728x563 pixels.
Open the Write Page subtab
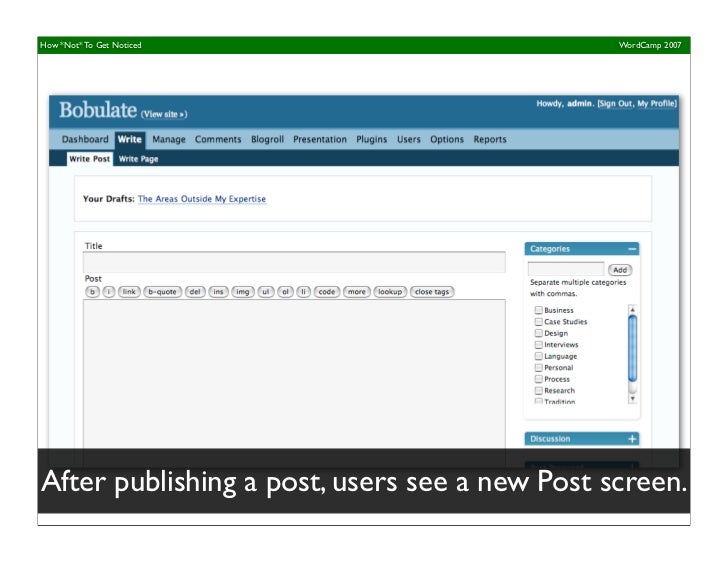[x=138, y=159]
